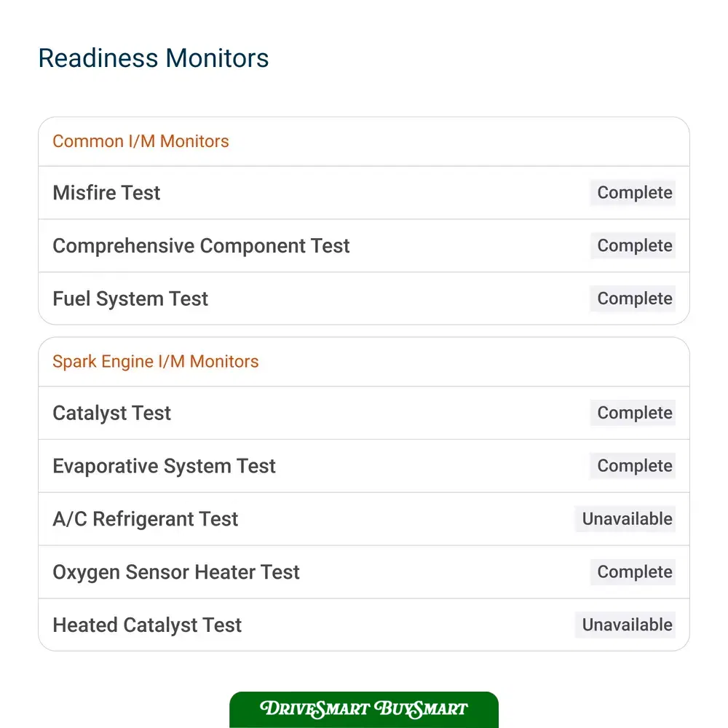Click the Heated Catalyst Unavailable badge

tap(625, 625)
